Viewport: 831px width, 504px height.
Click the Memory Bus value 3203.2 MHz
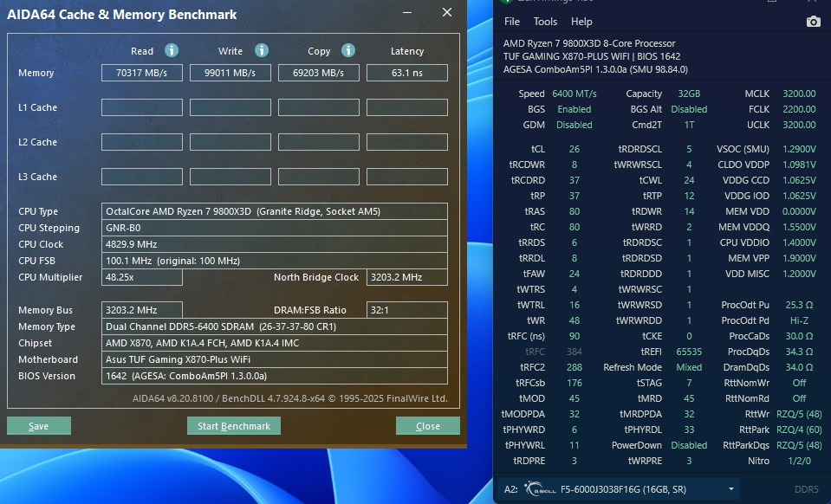[x=142, y=310]
